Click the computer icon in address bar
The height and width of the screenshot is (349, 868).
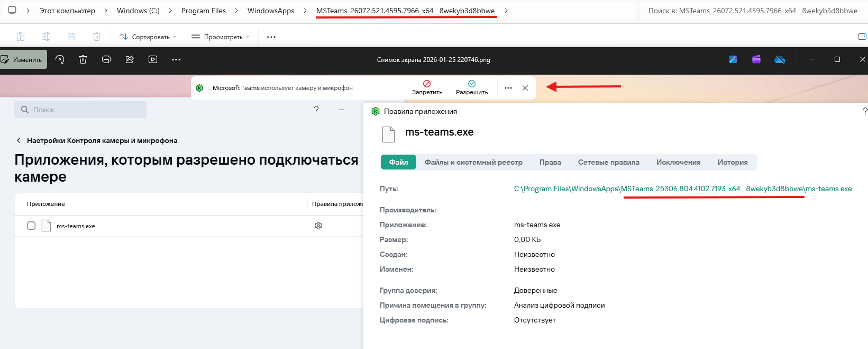[x=12, y=11]
